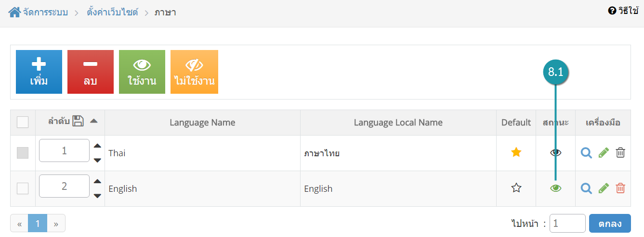The height and width of the screenshot is (237, 644).
Task: Set English as default with star icon
Action: point(516,188)
